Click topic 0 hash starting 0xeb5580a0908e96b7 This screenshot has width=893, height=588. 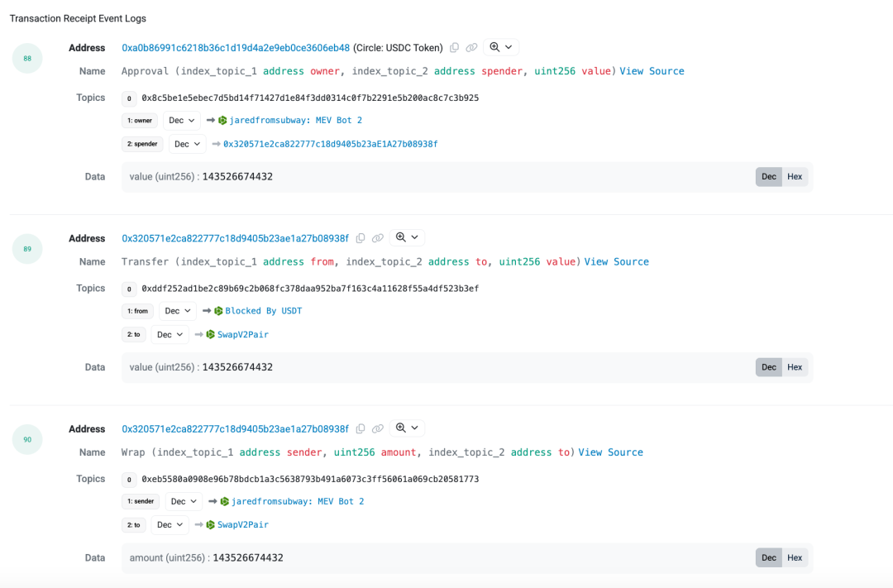click(x=310, y=479)
